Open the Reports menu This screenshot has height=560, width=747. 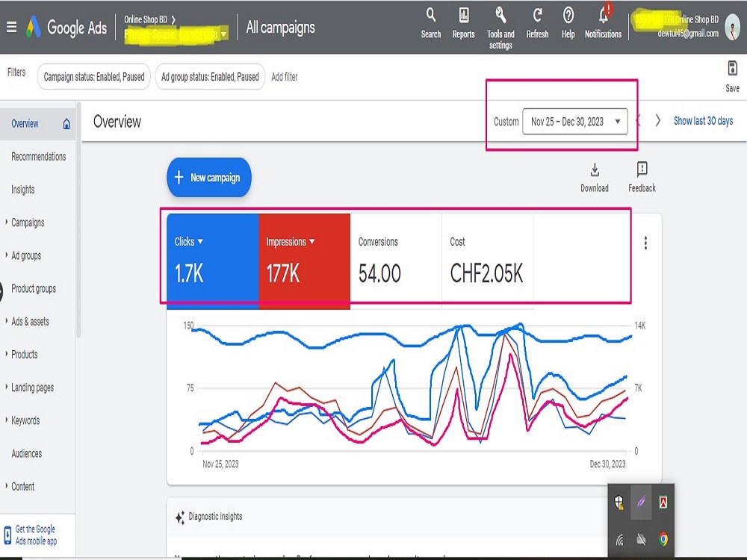[464, 23]
